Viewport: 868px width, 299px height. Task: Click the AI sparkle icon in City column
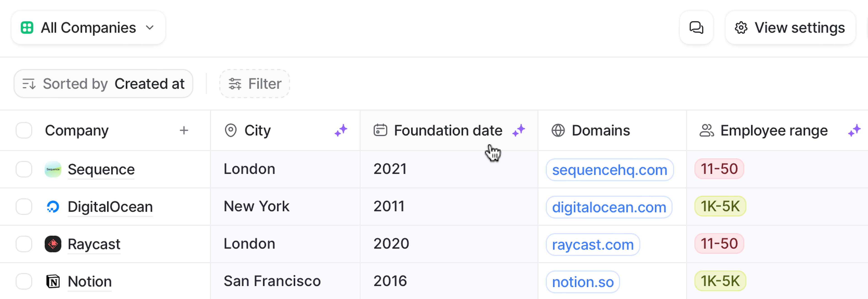coord(341,130)
